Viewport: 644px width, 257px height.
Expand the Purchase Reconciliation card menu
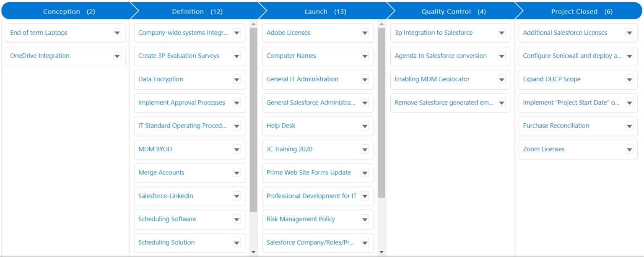(x=629, y=126)
